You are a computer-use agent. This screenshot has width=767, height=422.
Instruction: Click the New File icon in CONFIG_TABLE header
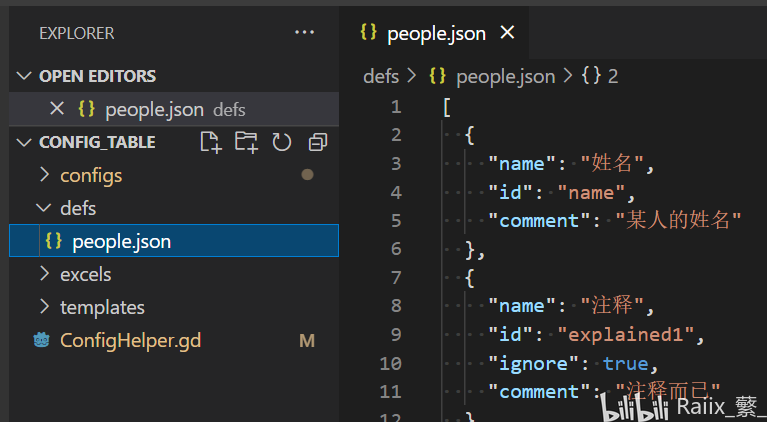click(211, 142)
